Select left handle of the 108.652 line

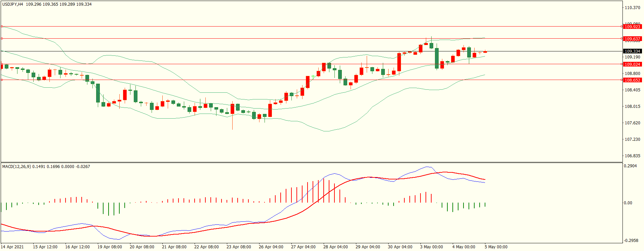coord(2,80)
